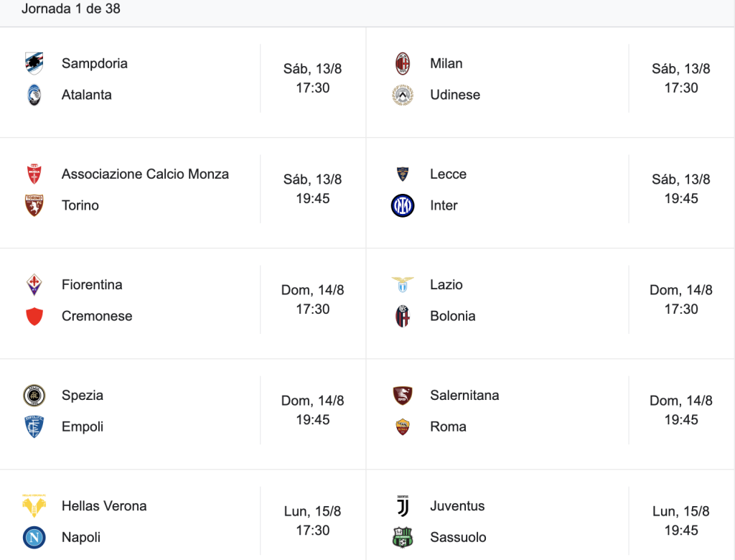The image size is (735, 560).
Task: Open the Empoli team name
Action: (x=83, y=426)
